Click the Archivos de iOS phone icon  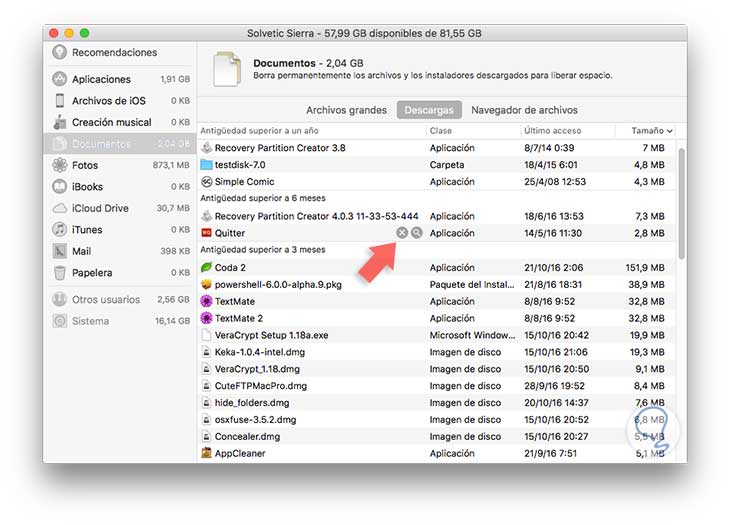point(60,101)
